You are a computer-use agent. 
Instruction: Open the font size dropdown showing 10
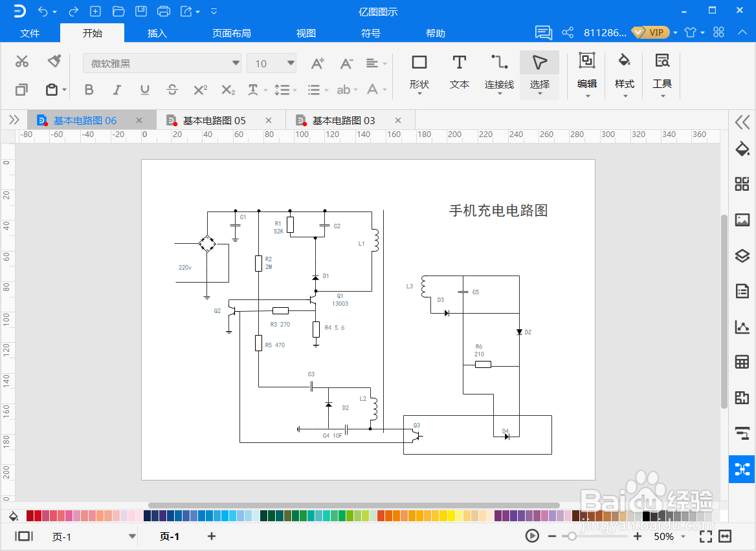coord(287,63)
